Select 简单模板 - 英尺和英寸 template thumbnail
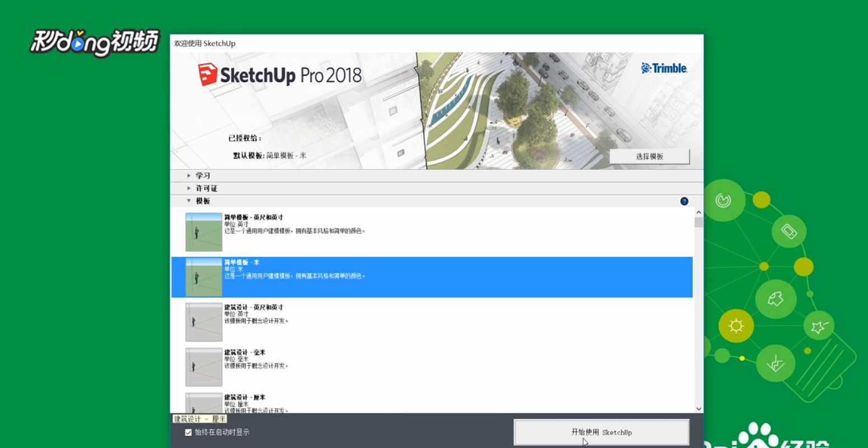The height and width of the screenshot is (448, 868). pos(204,232)
